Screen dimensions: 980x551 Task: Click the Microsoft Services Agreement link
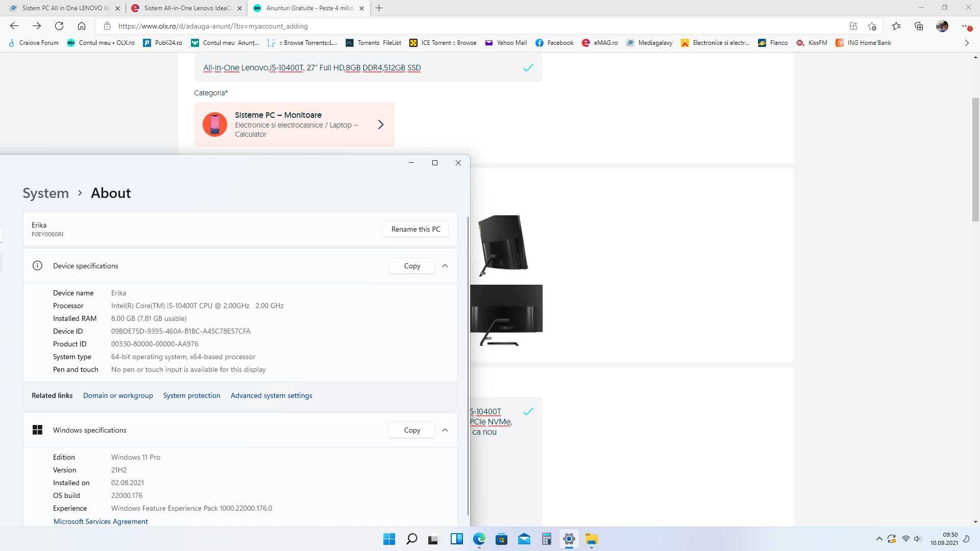[x=100, y=521]
